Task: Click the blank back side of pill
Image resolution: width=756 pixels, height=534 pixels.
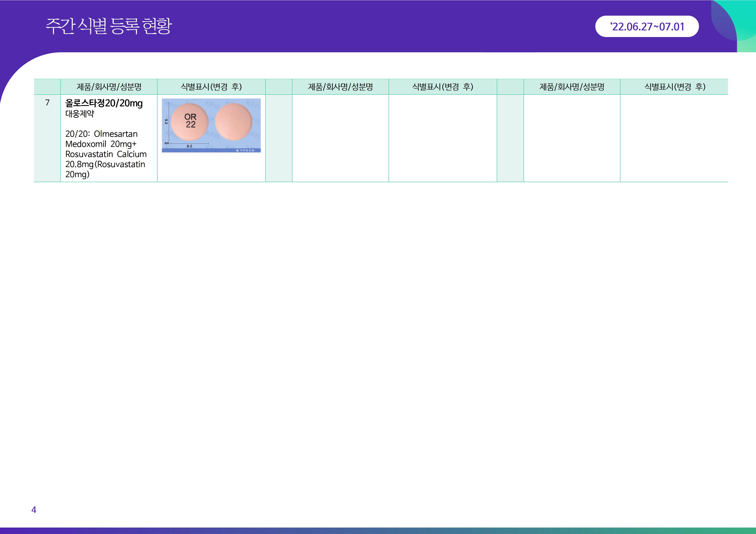Action: pos(233,121)
